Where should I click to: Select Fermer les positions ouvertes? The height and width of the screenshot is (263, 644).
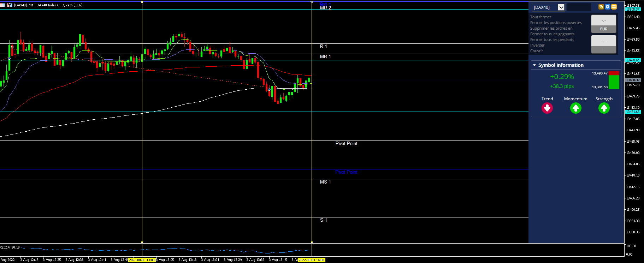click(556, 23)
